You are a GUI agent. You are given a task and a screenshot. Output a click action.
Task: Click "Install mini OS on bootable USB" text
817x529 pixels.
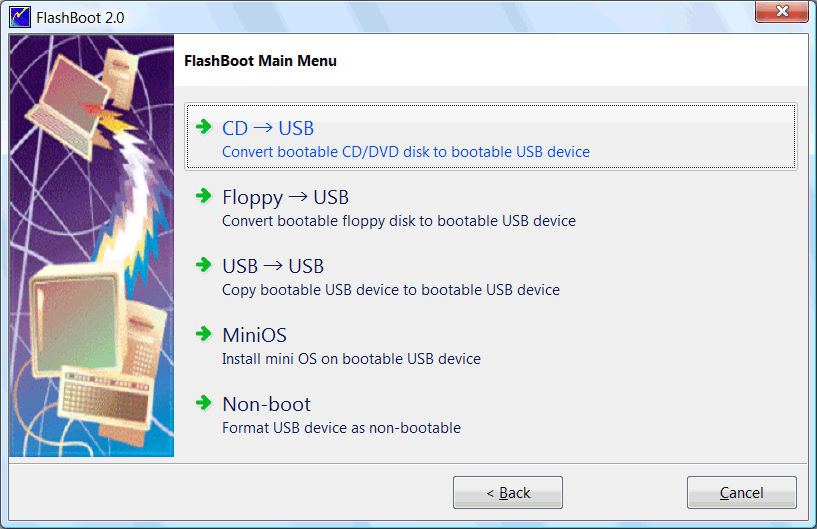[351, 359]
